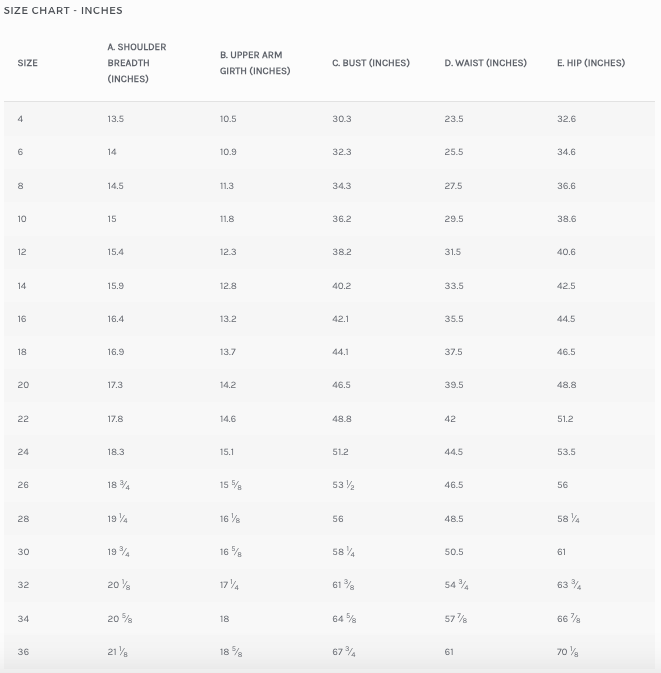Select the size 10 row label
This screenshot has width=661, height=673.
pyautogui.click(x=22, y=219)
